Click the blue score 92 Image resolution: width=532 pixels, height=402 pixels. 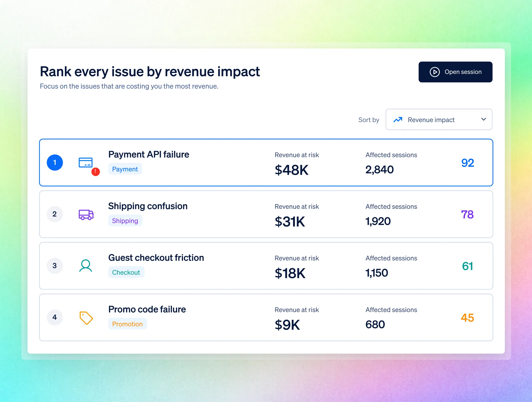[468, 163]
